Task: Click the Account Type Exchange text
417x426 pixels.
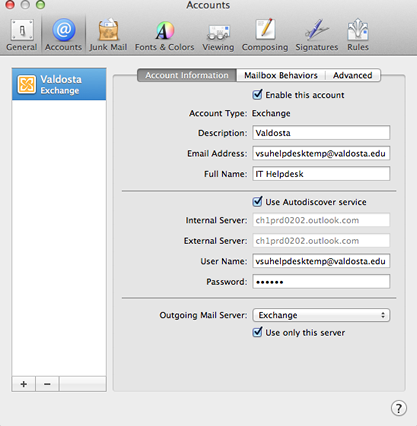Action: (271, 113)
